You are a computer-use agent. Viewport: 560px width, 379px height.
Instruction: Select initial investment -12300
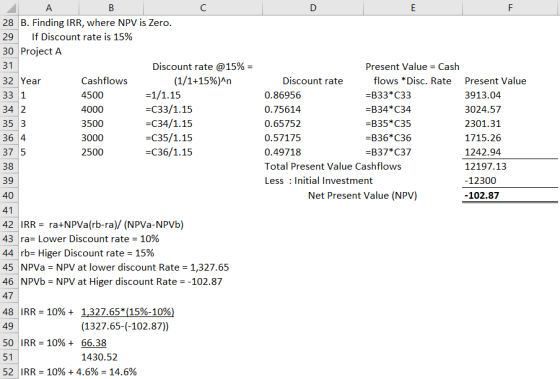point(480,181)
